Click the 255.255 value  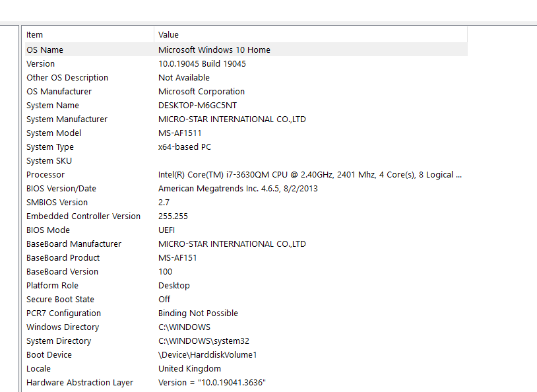click(173, 216)
